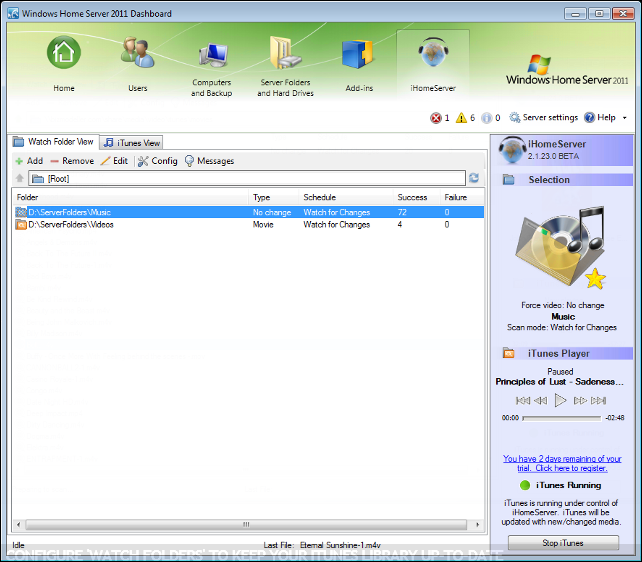
Task: Click the Music folder row icon
Action: click(21, 212)
